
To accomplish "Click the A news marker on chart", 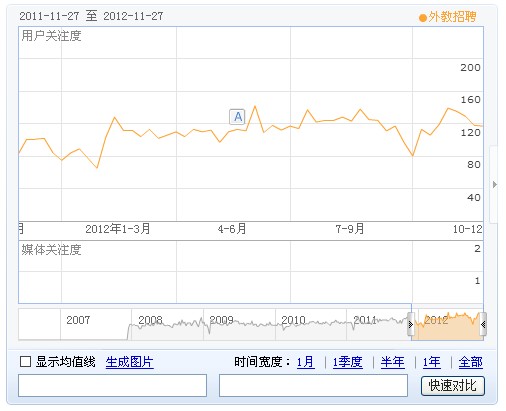I will click(237, 117).
